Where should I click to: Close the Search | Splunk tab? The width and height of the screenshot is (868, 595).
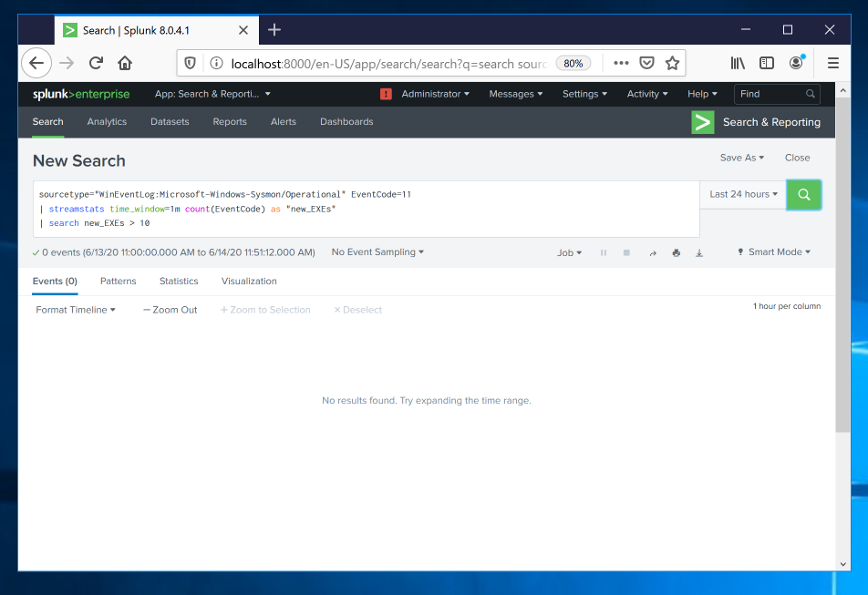coord(243,30)
